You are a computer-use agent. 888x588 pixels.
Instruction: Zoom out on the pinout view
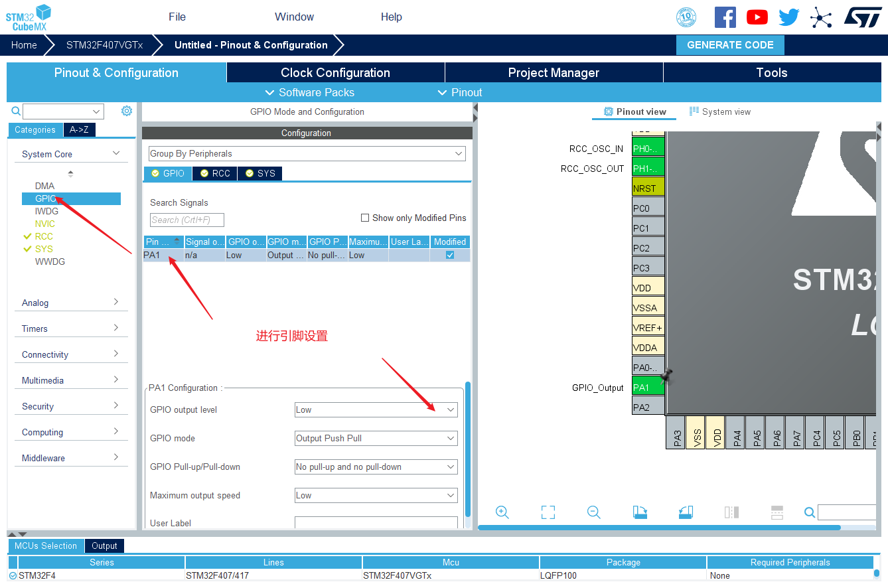[594, 512]
